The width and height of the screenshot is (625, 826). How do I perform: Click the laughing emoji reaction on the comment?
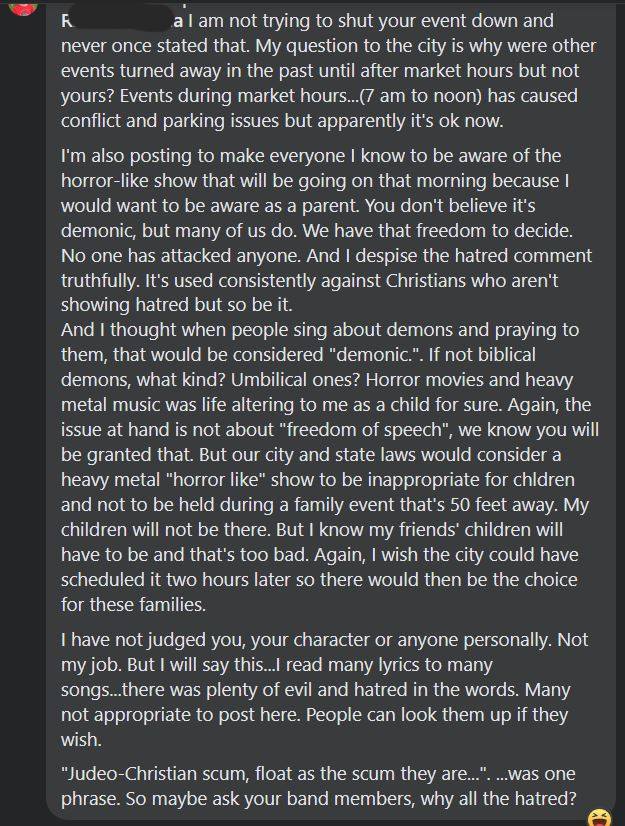[599, 818]
